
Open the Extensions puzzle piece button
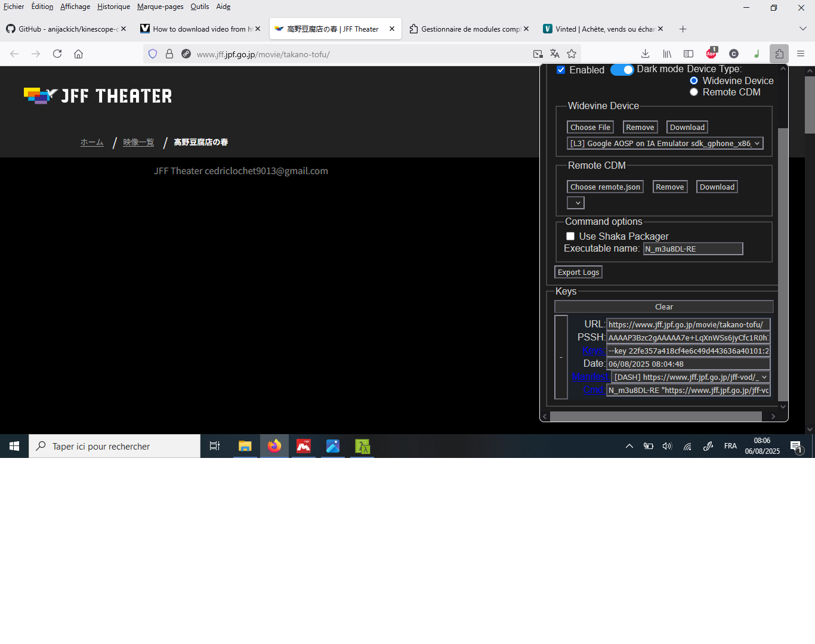779,54
